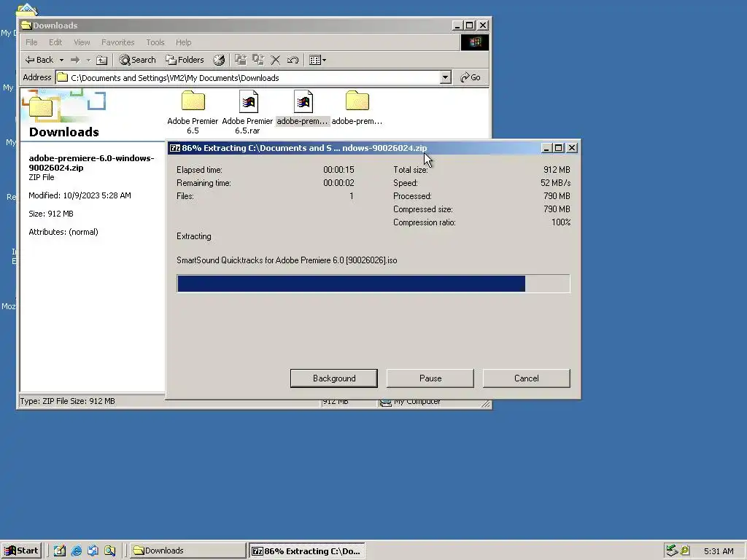Click the Show Desktop quick launch icon

tap(60, 551)
